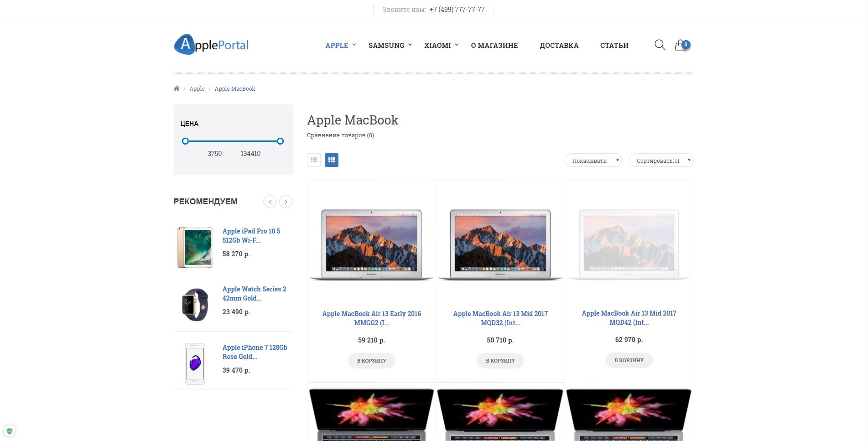The width and height of the screenshot is (868, 441).
Task: Show next recommended products
Action: pos(286,202)
